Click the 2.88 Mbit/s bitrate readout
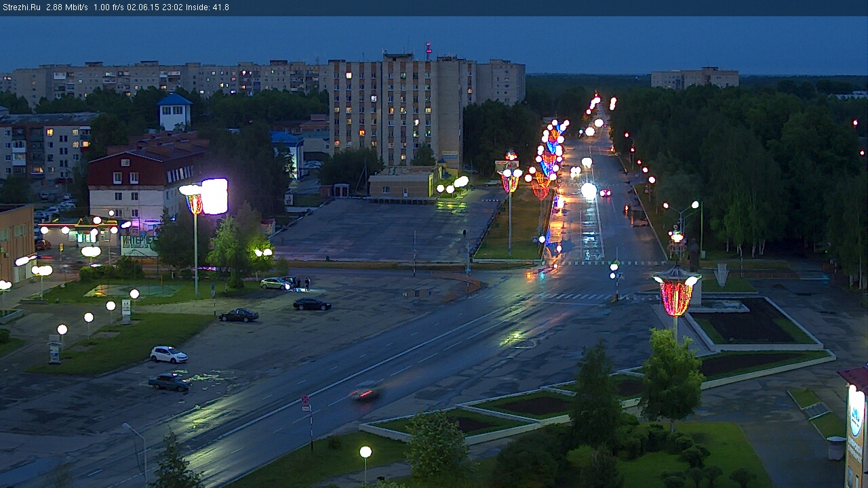 point(67,7)
